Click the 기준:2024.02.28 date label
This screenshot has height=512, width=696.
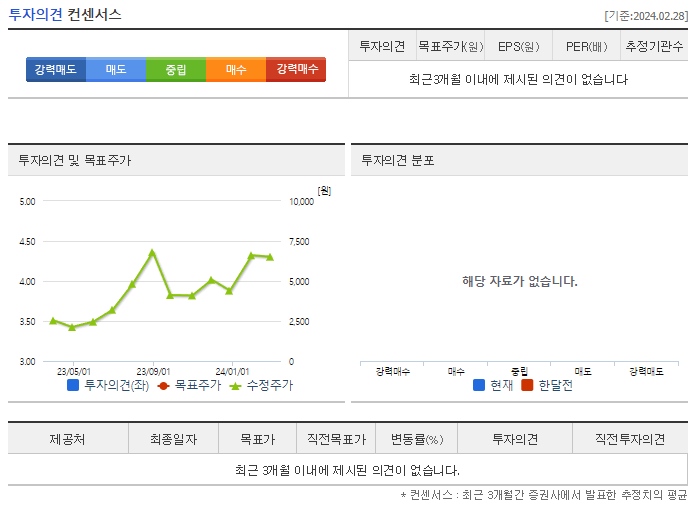(x=646, y=16)
